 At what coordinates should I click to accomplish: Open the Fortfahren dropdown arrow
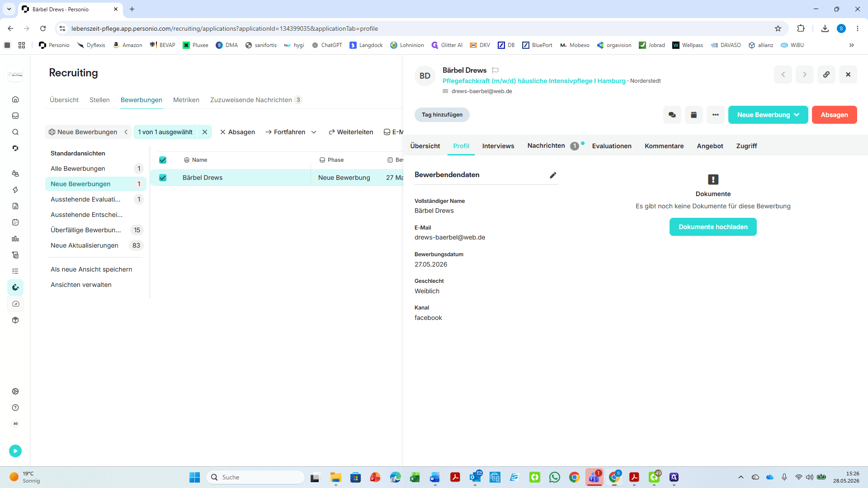click(x=314, y=132)
